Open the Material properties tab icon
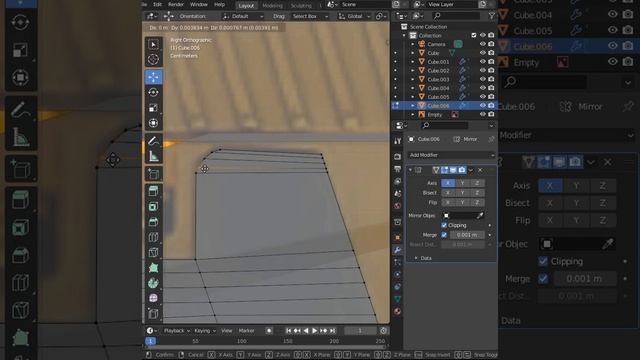The width and height of the screenshot is (640, 360). (398, 311)
